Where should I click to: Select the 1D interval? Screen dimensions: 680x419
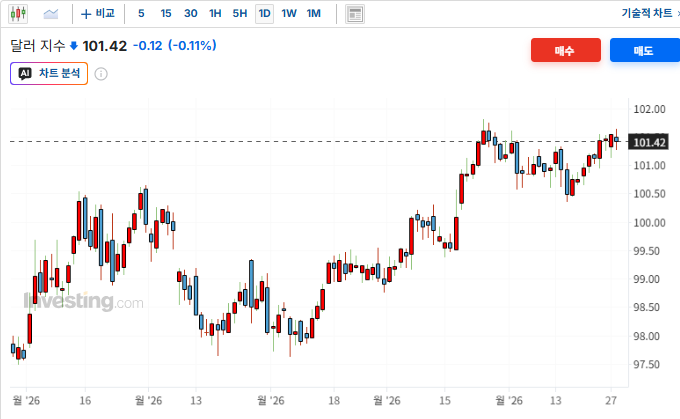point(264,14)
